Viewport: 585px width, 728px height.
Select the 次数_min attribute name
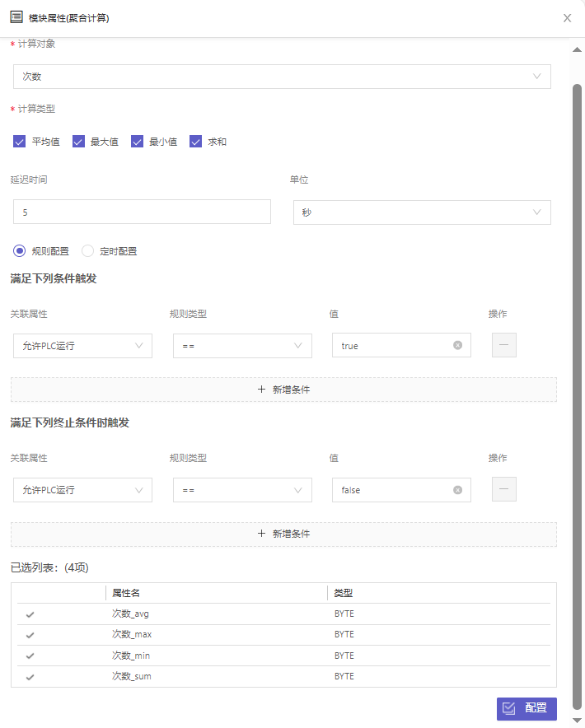(x=131, y=656)
